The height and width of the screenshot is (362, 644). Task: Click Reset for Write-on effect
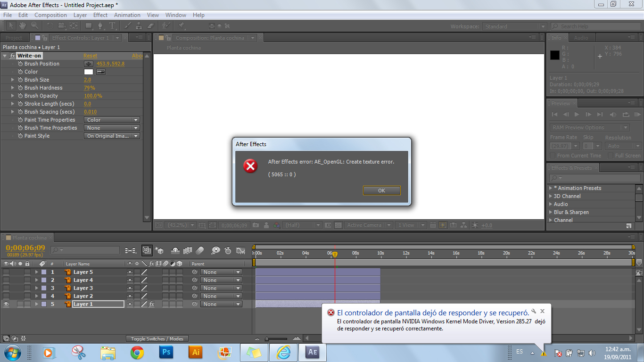coord(91,56)
